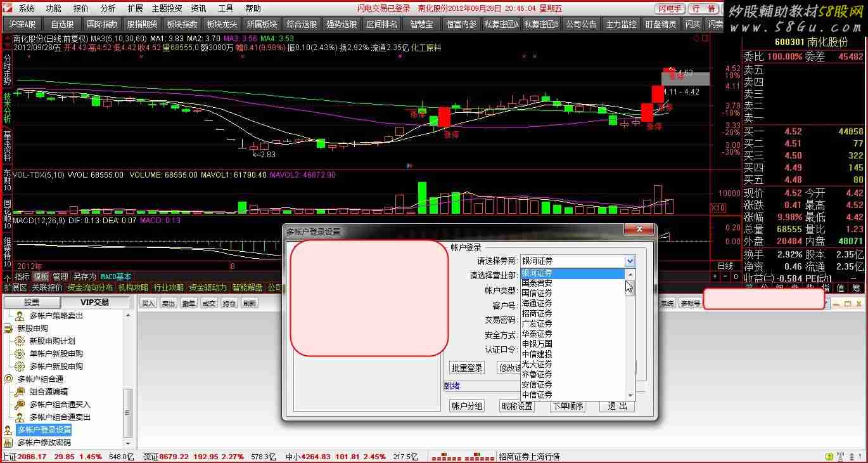Select the 机构攻略 tab
Image resolution: width=868 pixels, height=463 pixels.
click(133, 287)
